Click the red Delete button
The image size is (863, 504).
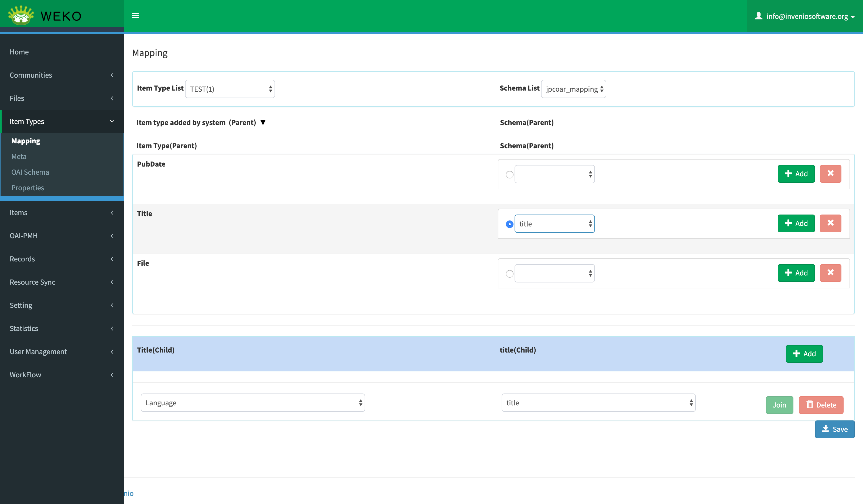(821, 405)
